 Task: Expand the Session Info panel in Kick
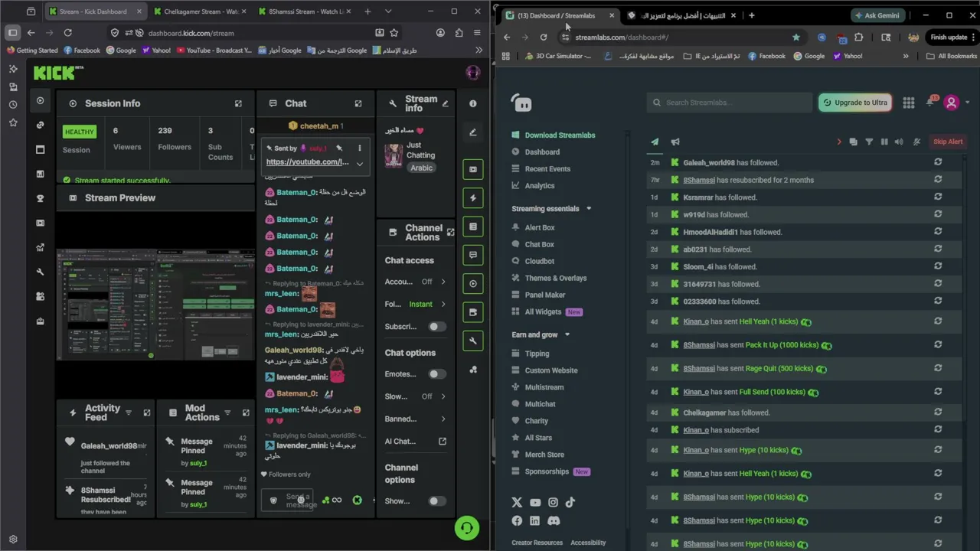(x=238, y=103)
